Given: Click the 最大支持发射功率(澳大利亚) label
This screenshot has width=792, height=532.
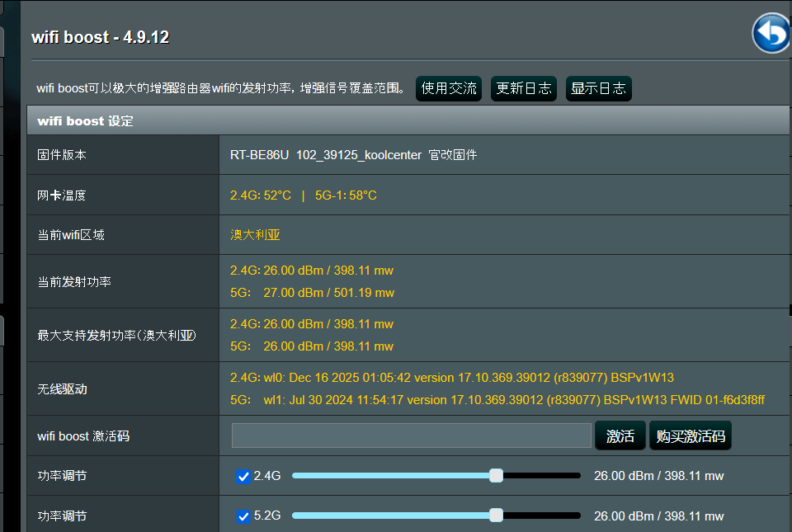Looking at the screenshot, I should point(116,335).
